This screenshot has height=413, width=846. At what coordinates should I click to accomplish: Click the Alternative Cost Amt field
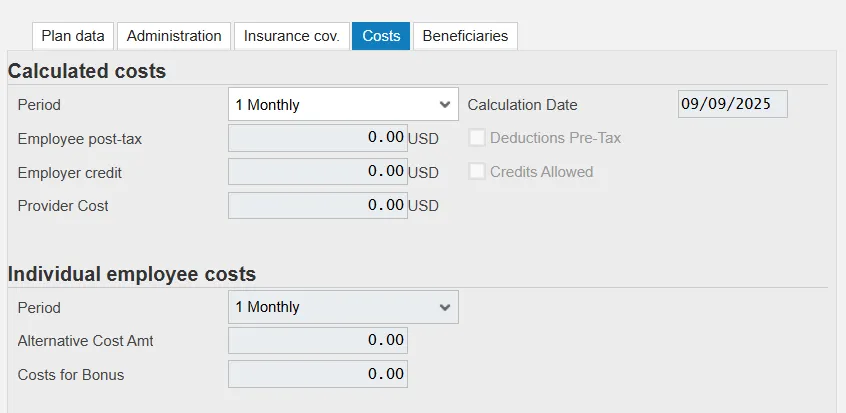coord(317,341)
